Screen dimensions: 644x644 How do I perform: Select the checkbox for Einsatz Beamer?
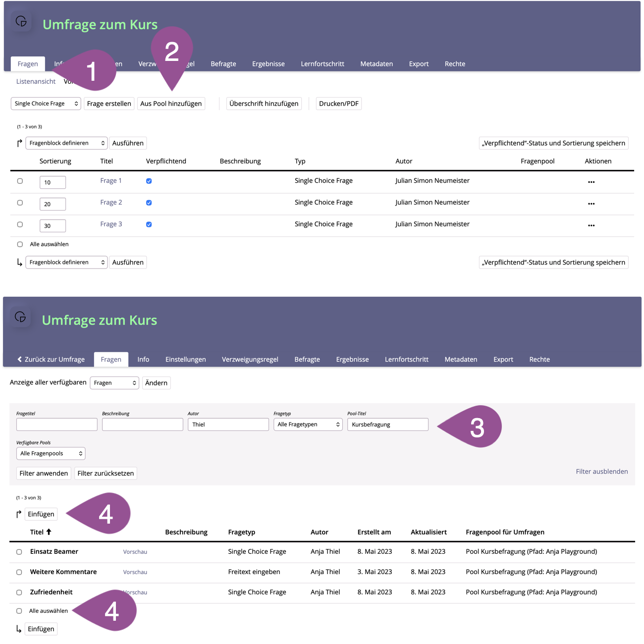(x=19, y=552)
